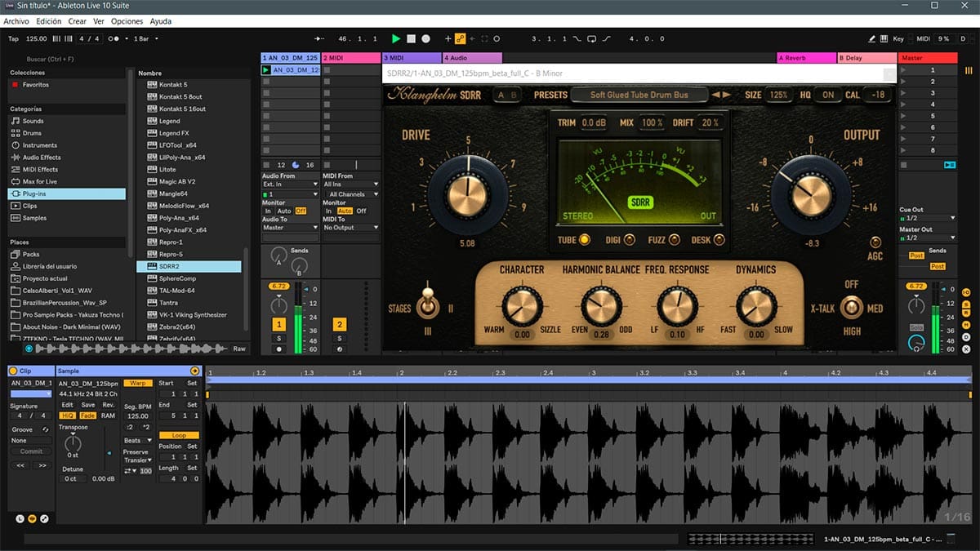This screenshot has height=551, width=980.
Task: Open the clip color dropdown
Action: click(31, 393)
